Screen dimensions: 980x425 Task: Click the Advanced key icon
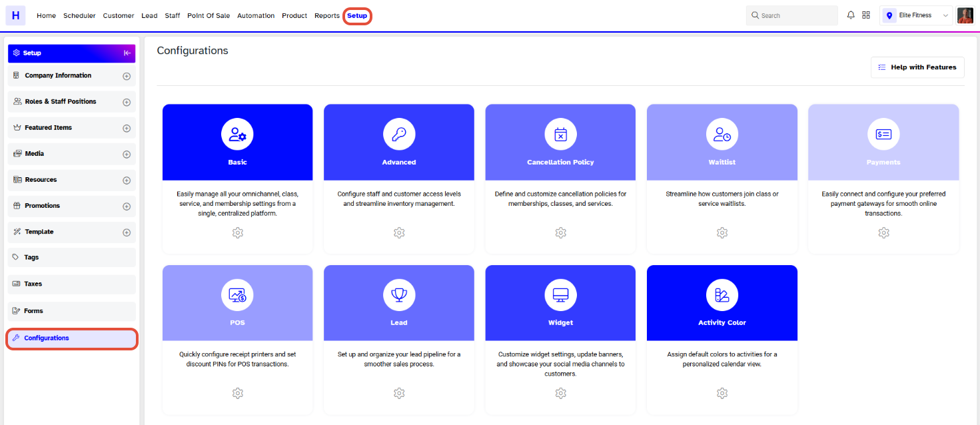(399, 135)
